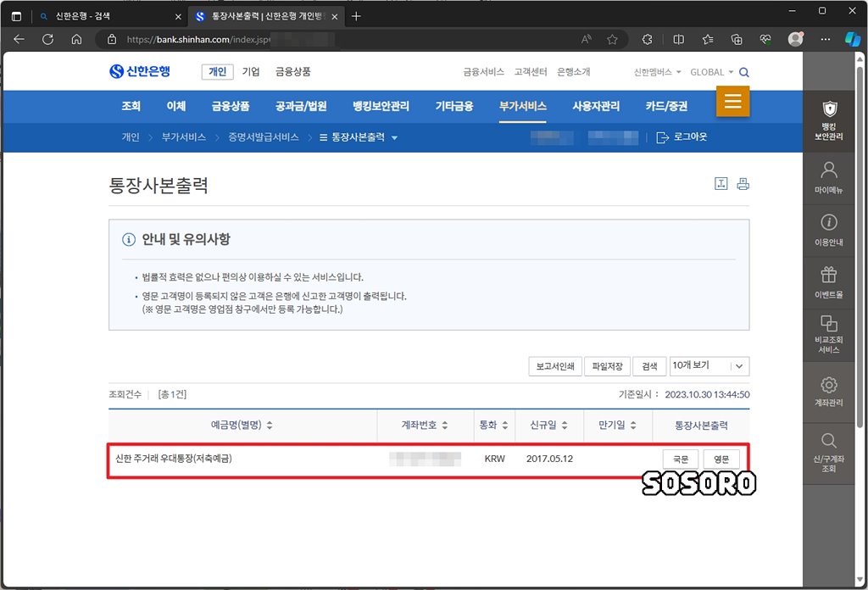This screenshot has height=590, width=868.
Task: Expand the GLOBAL language dropdown
Action: [711, 72]
